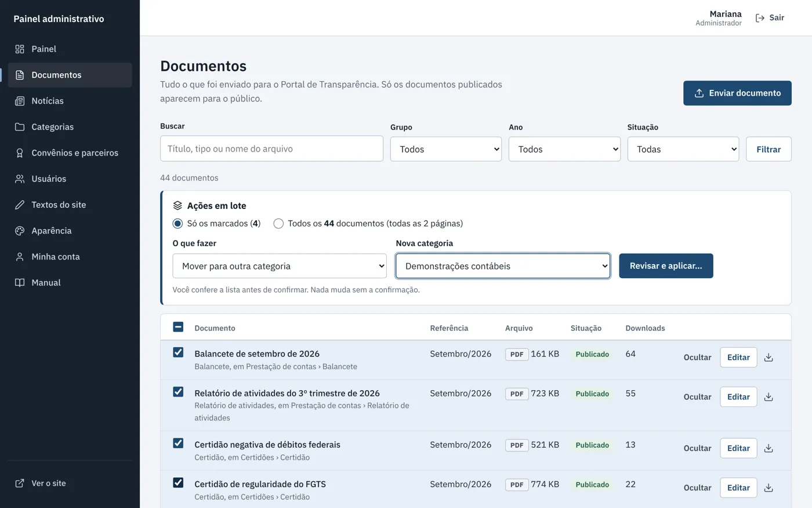Hide the Certidão negativa de débitos federais document
This screenshot has height=508, width=812.
[x=697, y=448]
